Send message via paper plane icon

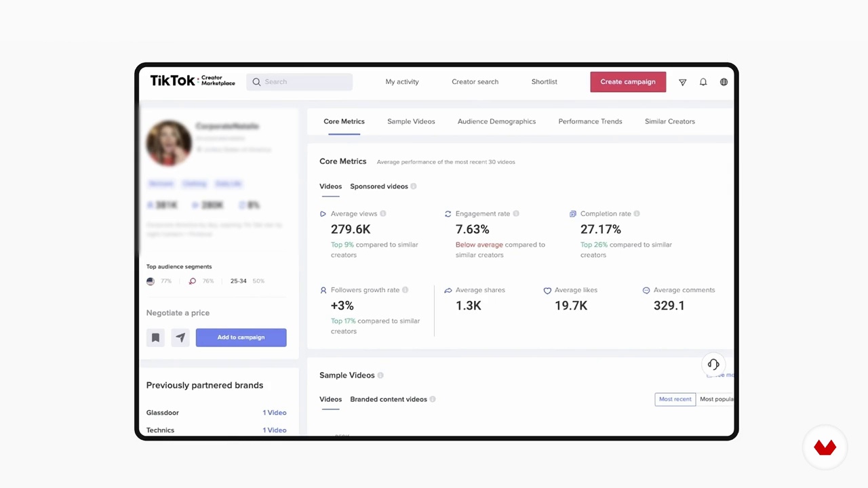[x=180, y=338]
